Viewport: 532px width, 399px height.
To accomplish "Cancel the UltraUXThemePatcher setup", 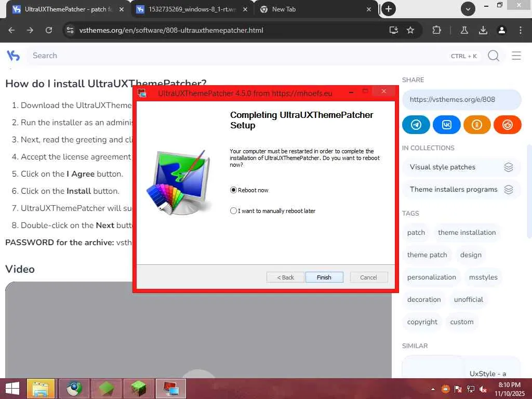I will 368,277.
